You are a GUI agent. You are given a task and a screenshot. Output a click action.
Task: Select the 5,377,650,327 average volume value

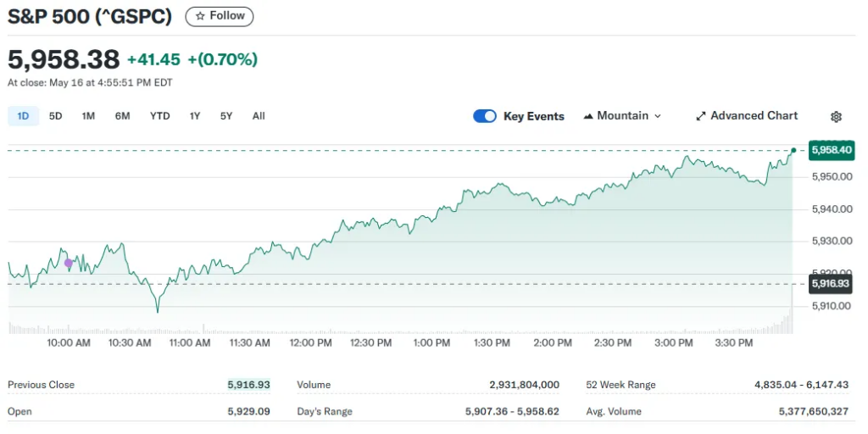(x=813, y=412)
